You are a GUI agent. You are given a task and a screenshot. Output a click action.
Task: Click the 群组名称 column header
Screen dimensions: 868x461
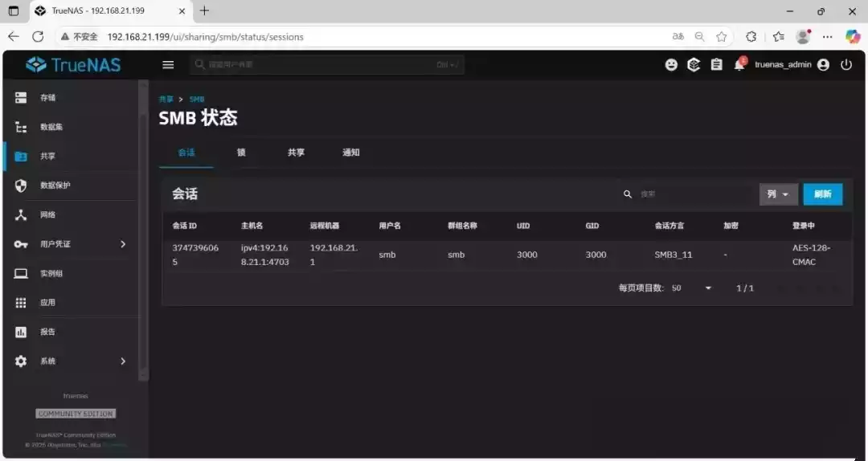462,226
